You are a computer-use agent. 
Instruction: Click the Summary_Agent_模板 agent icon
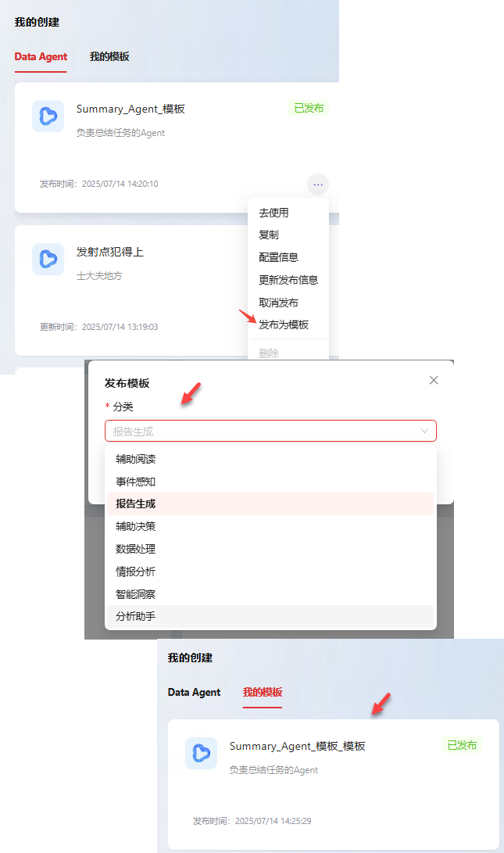tap(48, 116)
